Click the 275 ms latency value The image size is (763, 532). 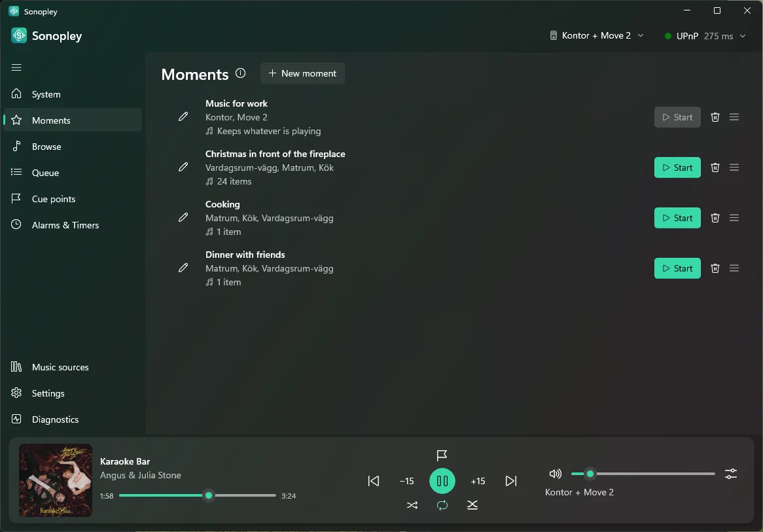719,36
